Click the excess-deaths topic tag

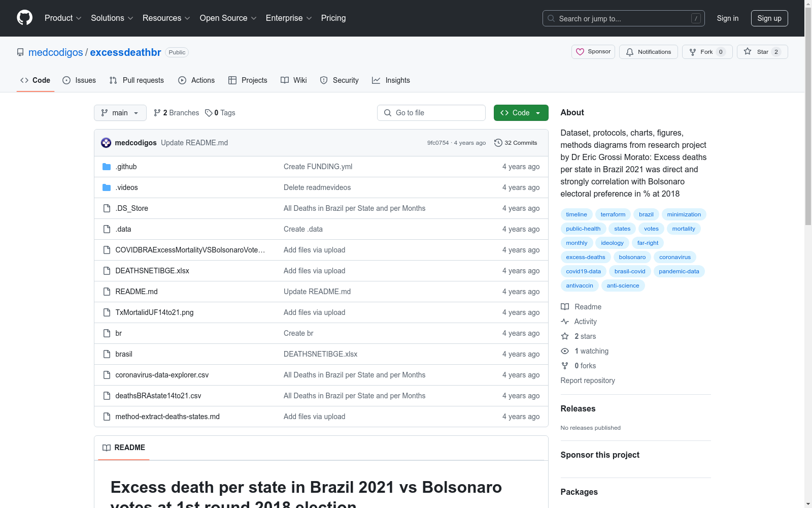point(586,257)
